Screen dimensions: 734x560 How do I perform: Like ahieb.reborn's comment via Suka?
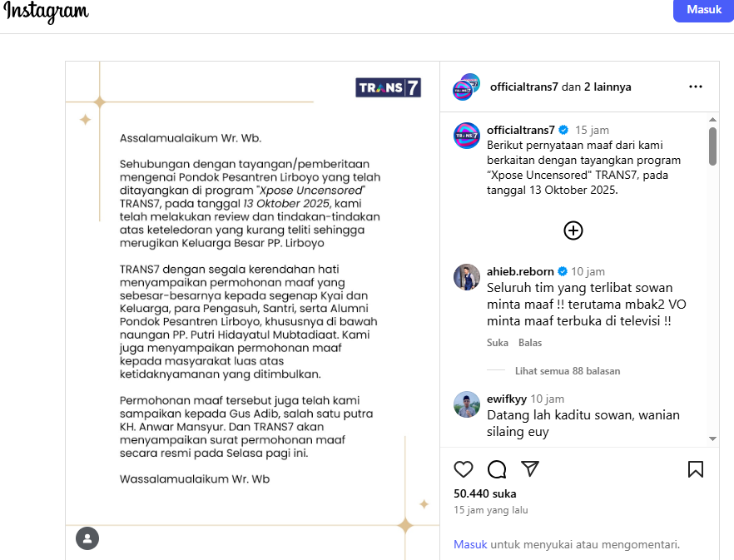pyautogui.click(x=497, y=342)
